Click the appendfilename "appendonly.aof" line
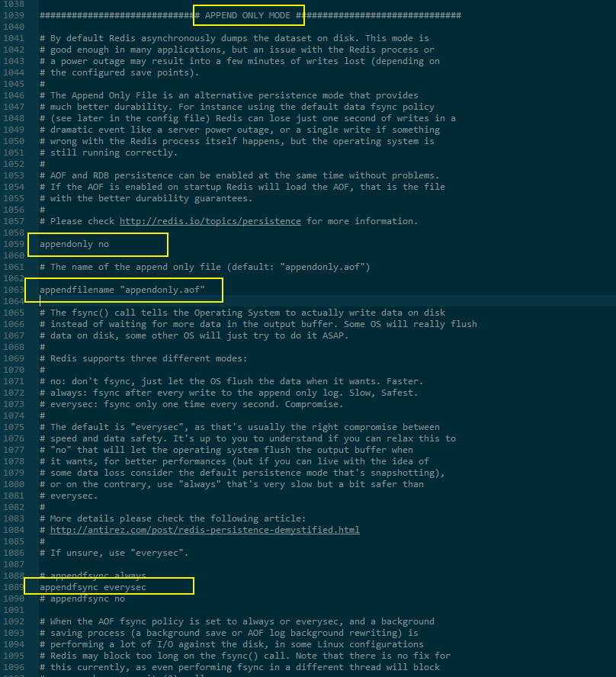This screenshot has height=677, width=616. [x=122, y=290]
